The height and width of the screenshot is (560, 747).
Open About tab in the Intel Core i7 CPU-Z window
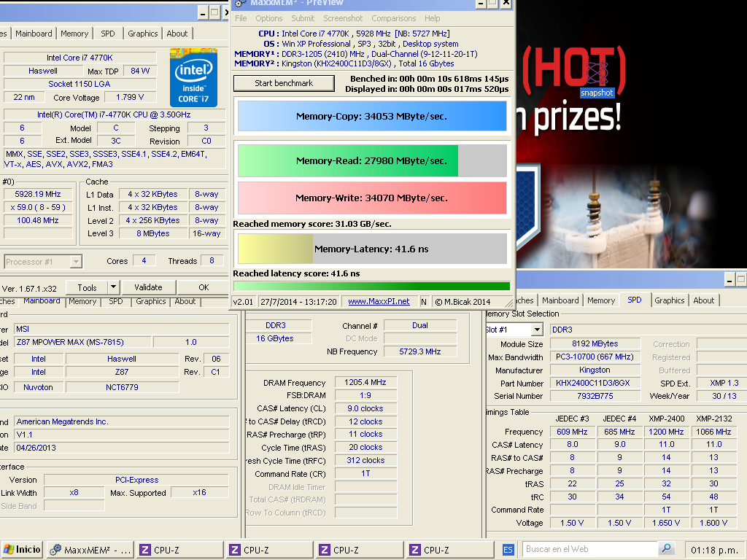coord(177,34)
